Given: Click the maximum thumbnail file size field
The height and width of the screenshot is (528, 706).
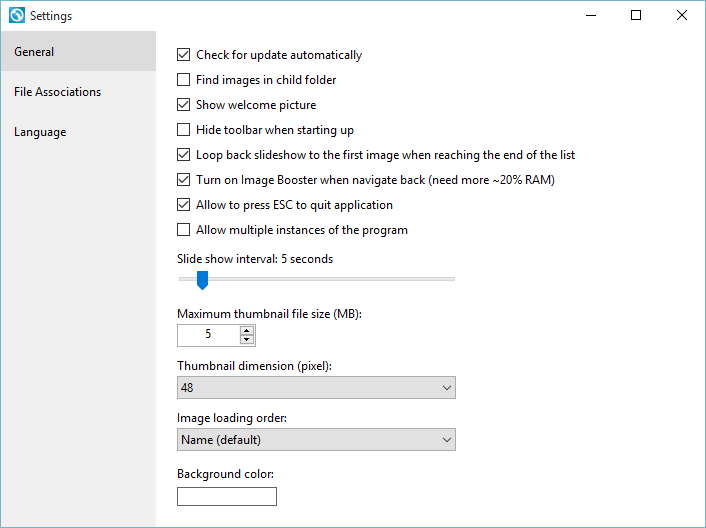Looking at the screenshot, I should [x=208, y=335].
